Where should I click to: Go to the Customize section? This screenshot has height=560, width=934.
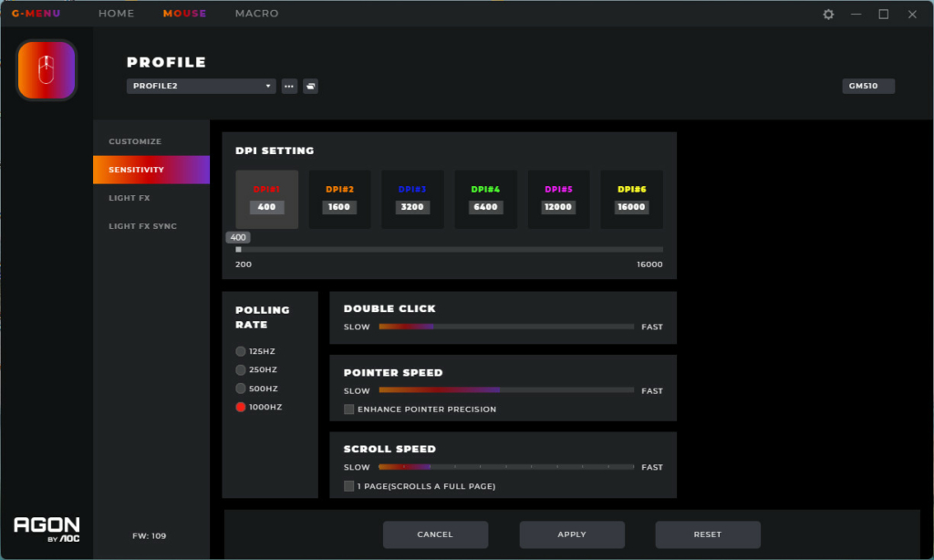pyautogui.click(x=135, y=141)
